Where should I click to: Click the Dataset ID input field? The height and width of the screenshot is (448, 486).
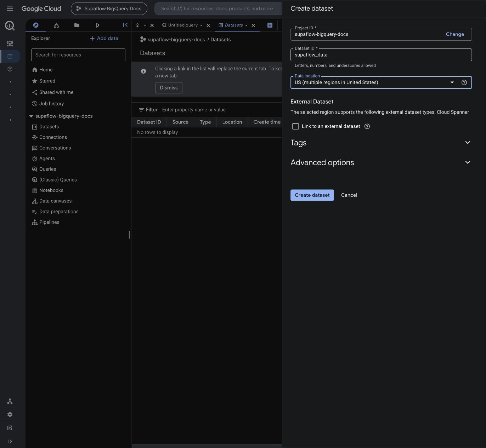coord(381,55)
